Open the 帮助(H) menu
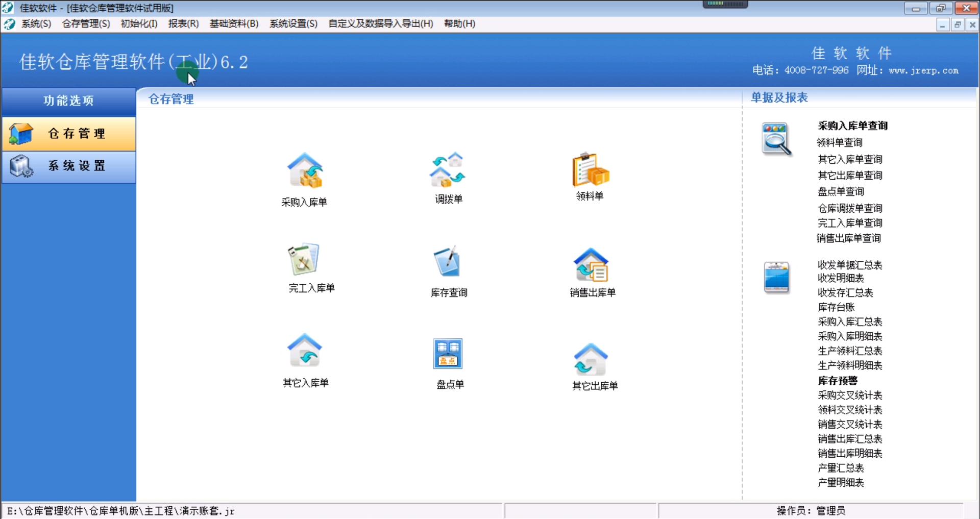 [x=459, y=24]
